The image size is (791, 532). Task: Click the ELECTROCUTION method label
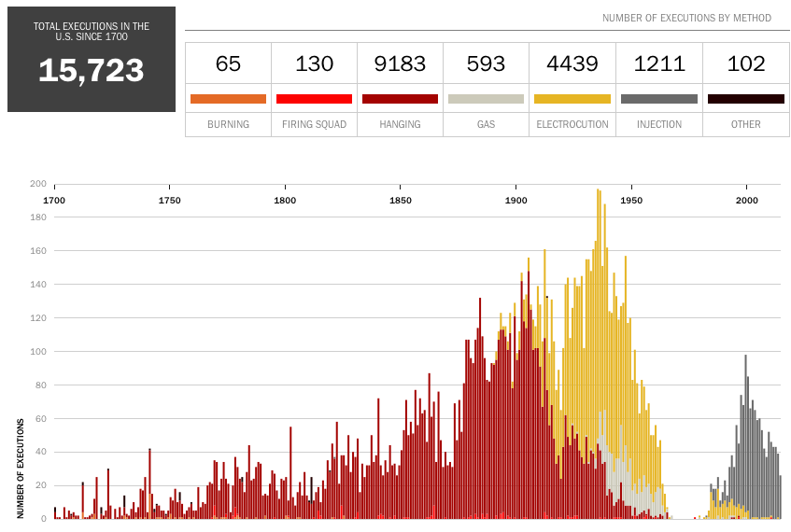pyautogui.click(x=572, y=124)
